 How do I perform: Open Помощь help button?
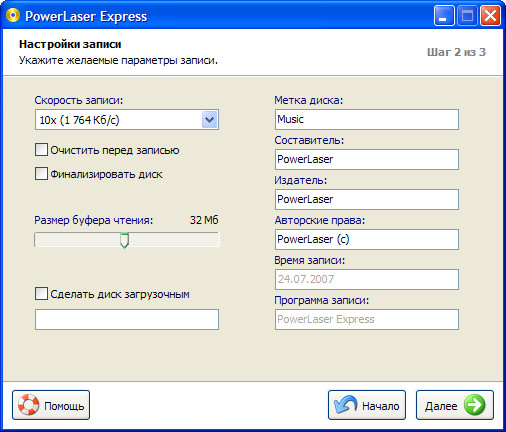click(x=51, y=405)
